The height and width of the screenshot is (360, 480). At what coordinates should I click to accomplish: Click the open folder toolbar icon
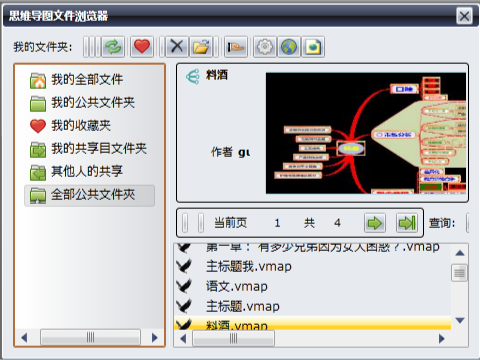tap(201, 47)
